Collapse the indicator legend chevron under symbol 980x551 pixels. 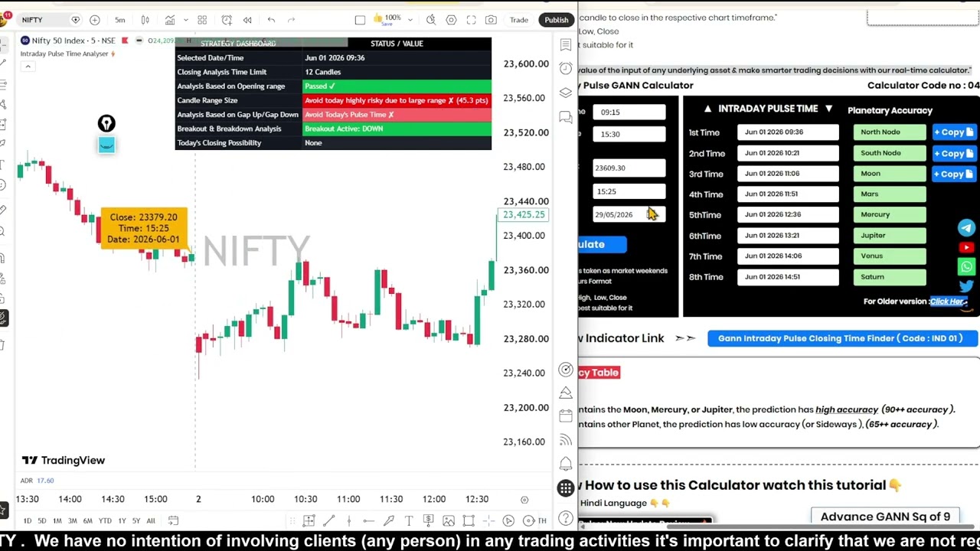28,67
